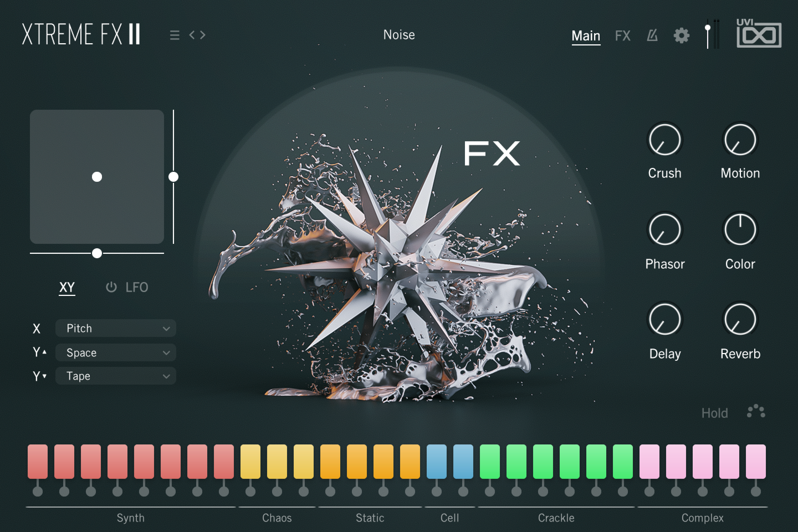Trigger the second blue Cell pad
This screenshot has width=798, height=532.
click(x=463, y=461)
